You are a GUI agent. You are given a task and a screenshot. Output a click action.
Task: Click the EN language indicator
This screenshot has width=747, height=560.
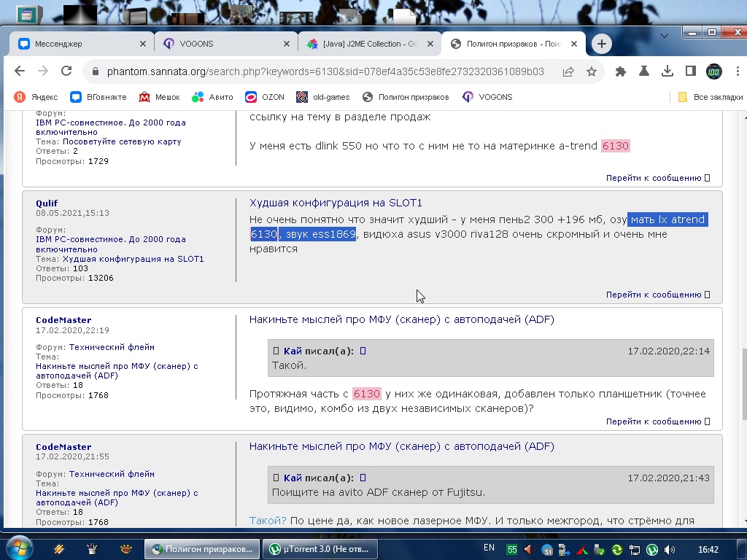coord(489,548)
